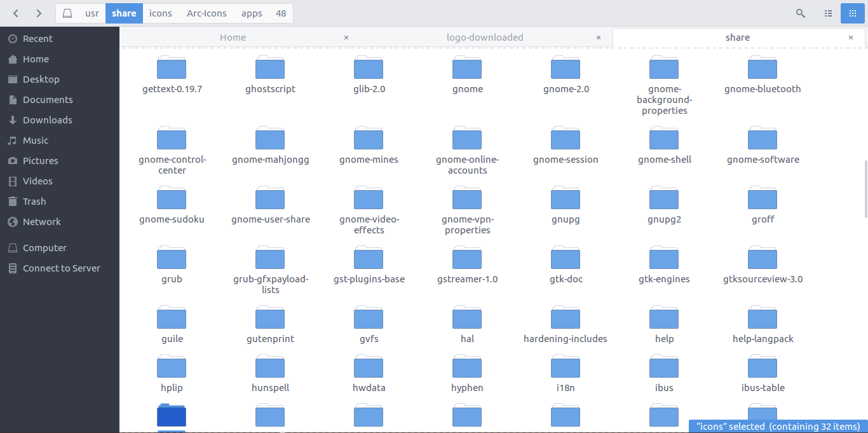Open Downloads in the sidebar
Image resolution: width=868 pixels, height=433 pixels.
pos(60,120)
